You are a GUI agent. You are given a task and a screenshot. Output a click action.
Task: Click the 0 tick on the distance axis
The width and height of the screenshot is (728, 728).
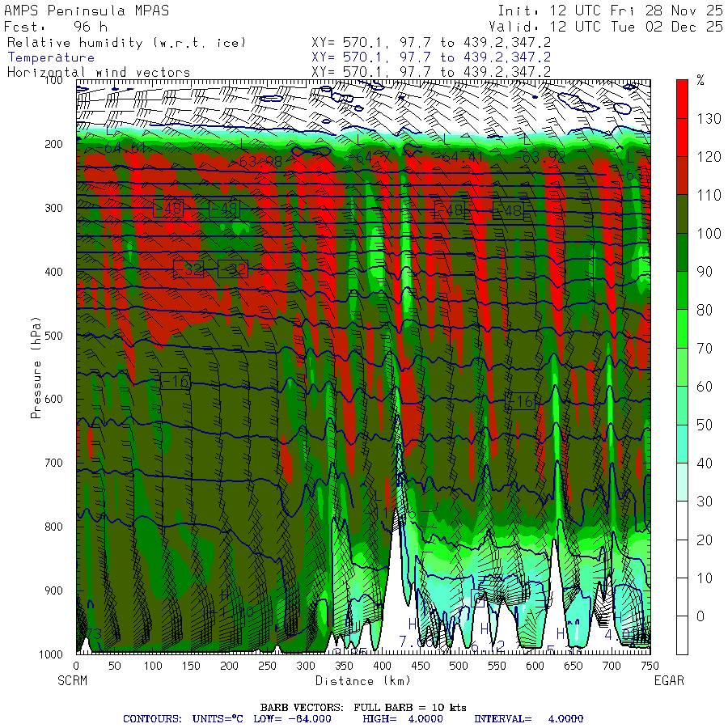[77, 666]
